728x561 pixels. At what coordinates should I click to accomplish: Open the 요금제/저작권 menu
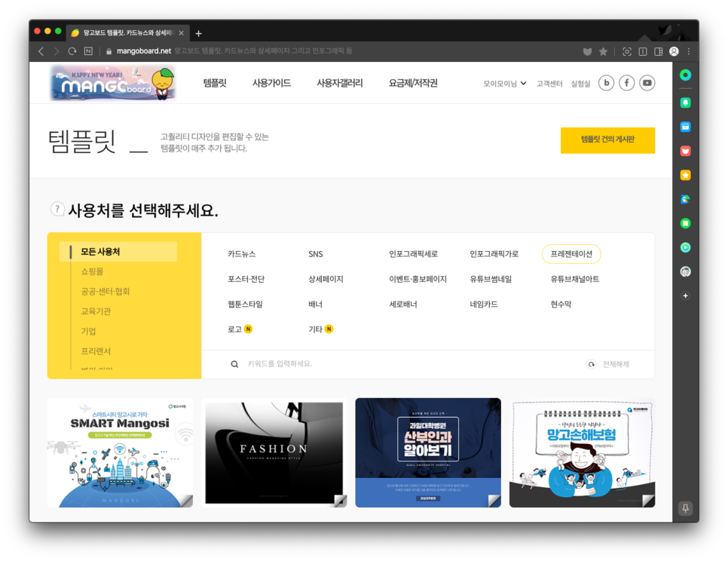pos(413,83)
